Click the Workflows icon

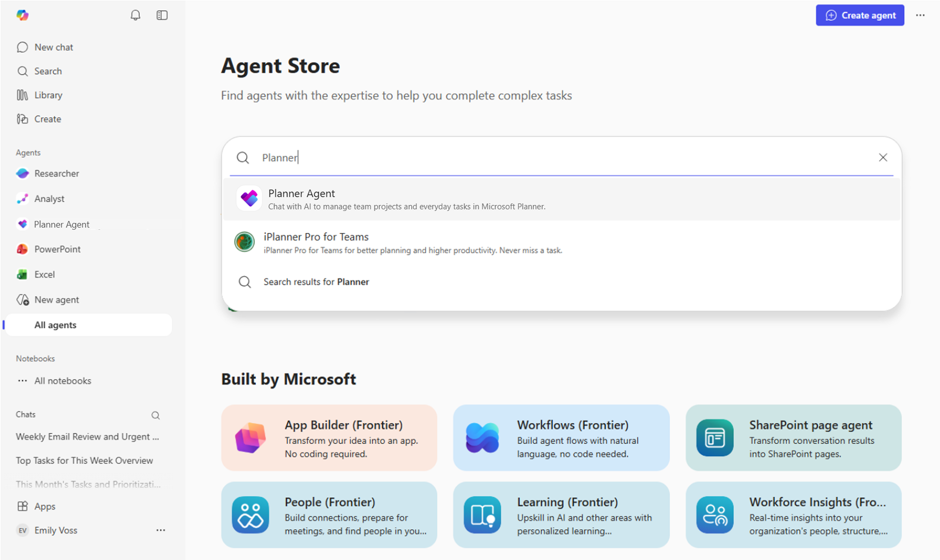483,438
